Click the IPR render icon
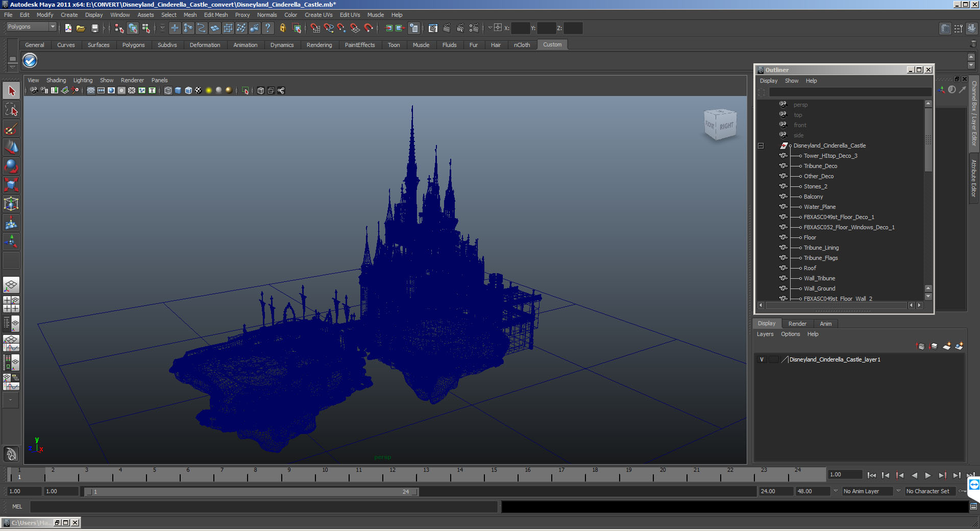 click(x=460, y=28)
